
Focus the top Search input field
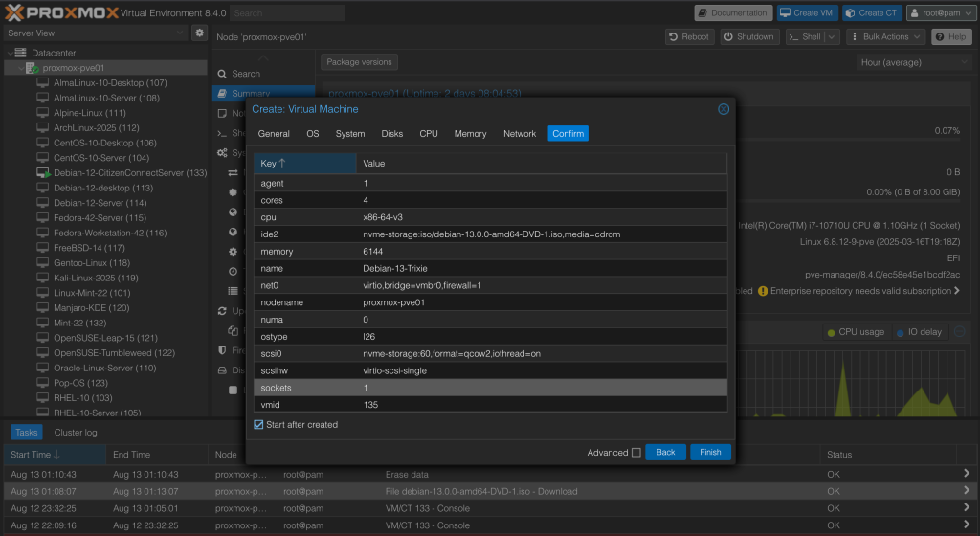tap(287, 13)
